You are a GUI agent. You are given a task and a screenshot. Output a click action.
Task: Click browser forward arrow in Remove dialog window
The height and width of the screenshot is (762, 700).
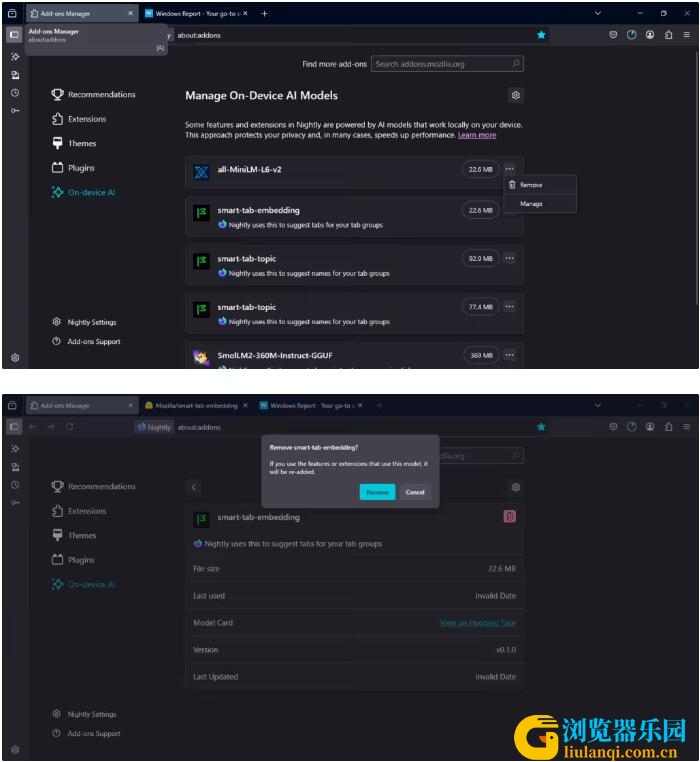pyautogui.click(x=51, y=427)
